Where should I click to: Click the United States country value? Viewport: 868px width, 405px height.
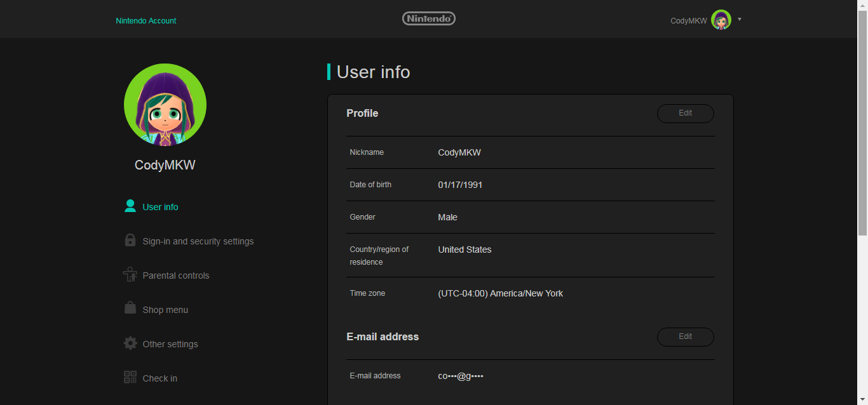[465, 249]
